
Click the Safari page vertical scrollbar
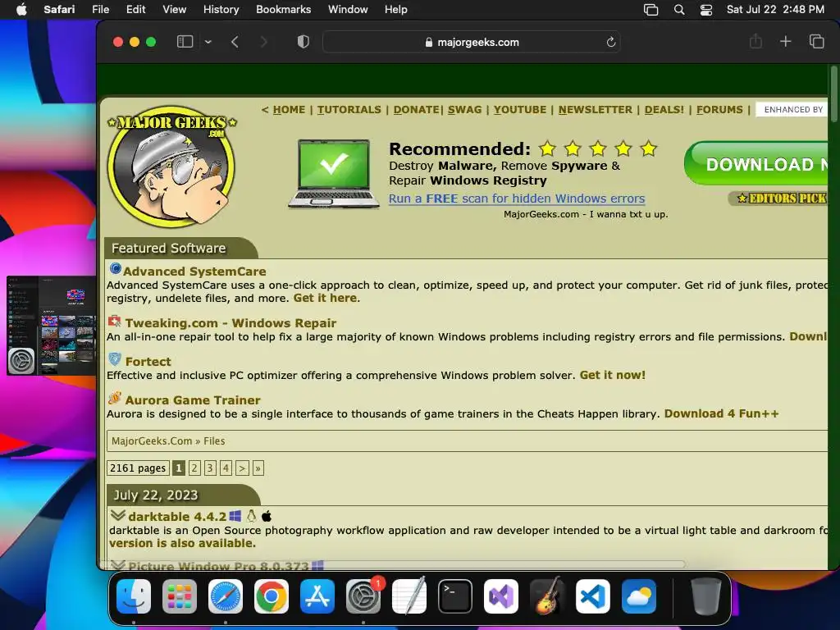pos(833,94)
